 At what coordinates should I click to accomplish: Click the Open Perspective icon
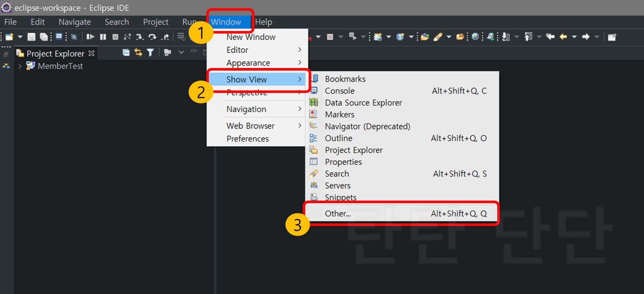pos(612,37)
